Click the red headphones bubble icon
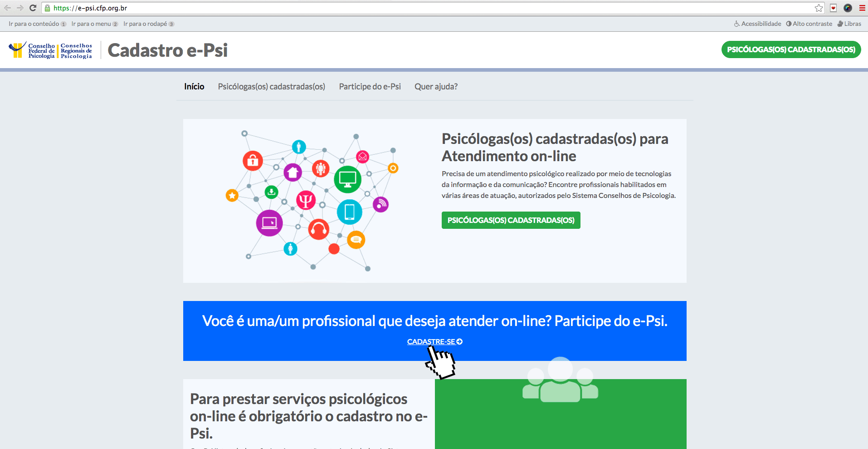Screen dimensions: 868x449 319,229
